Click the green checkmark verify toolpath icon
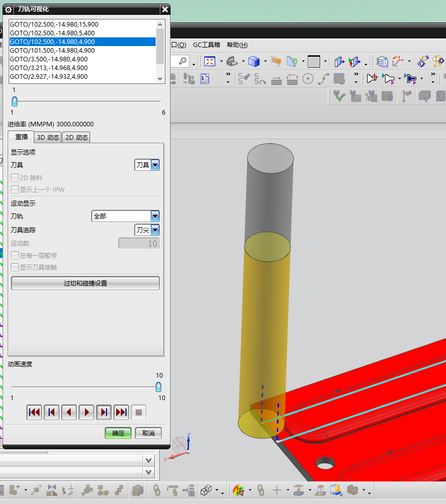 pyautogui.click(x=339, y=96)
